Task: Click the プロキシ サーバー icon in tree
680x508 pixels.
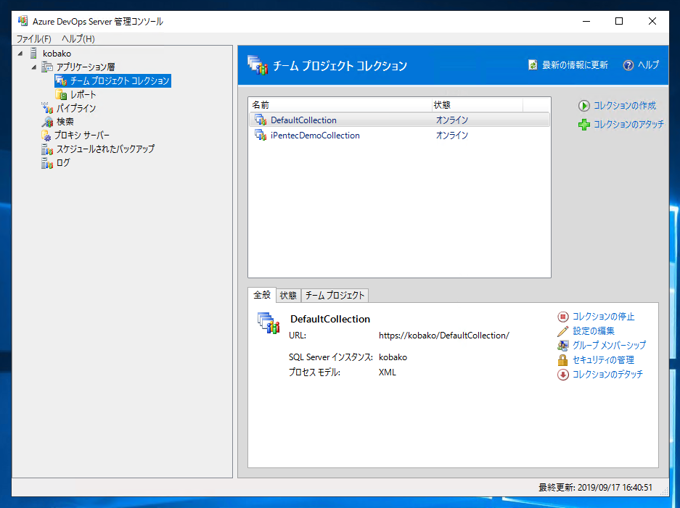Action: coord(46,135)
